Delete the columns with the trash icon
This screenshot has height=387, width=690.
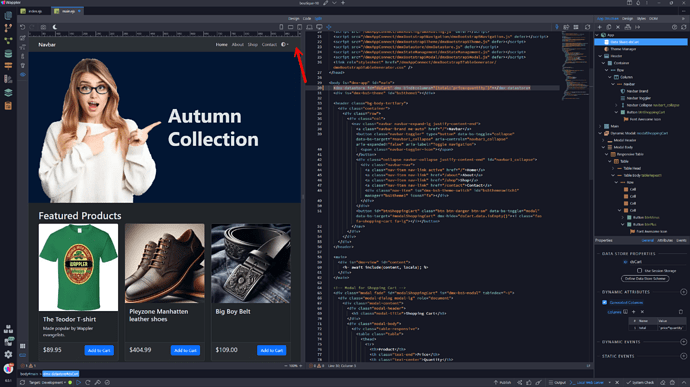[x=681, y=312]
